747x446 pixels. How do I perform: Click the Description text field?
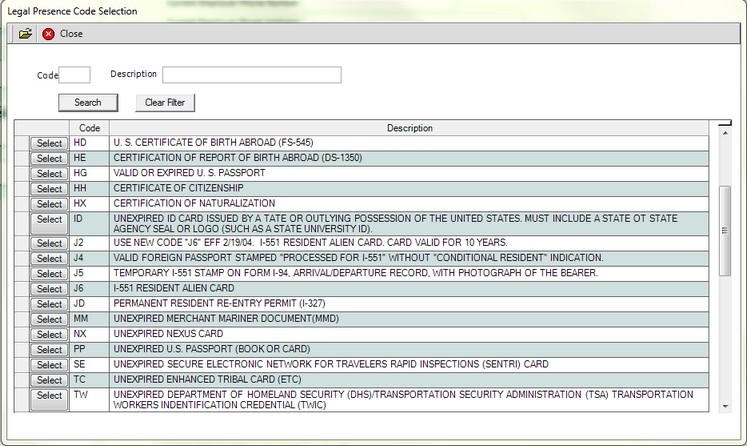pyautogui.click(x=252, y=75)
